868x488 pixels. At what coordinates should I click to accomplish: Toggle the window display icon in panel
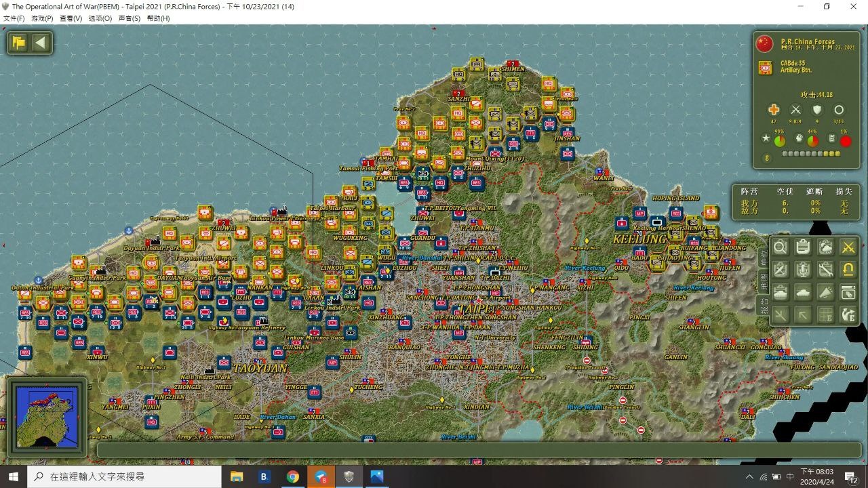click(x=848, y=292)
